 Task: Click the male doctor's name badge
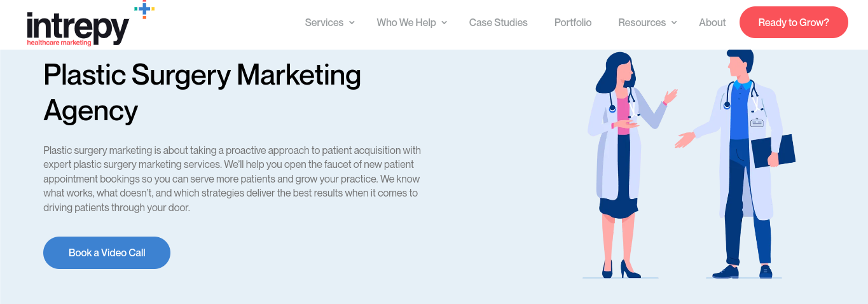click(x=757, y=123)
